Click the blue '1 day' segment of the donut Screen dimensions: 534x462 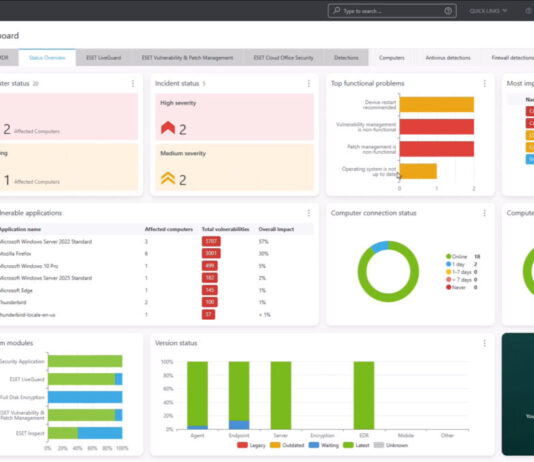[x=379, y=246]
